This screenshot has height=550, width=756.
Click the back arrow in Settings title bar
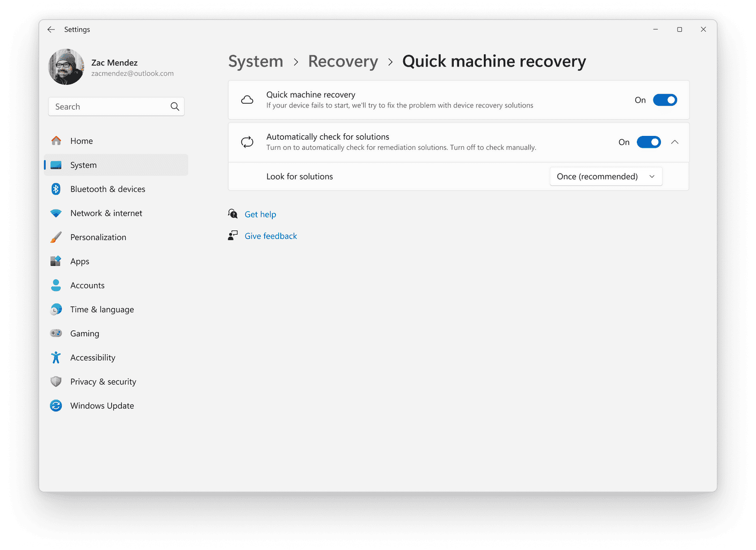tap(51, 30)
